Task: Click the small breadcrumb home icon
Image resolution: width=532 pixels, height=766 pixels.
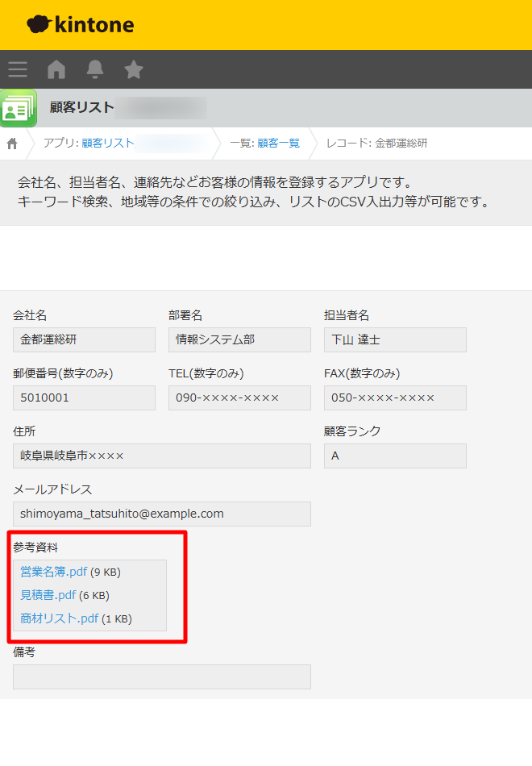Action: (x=12, y=144)
